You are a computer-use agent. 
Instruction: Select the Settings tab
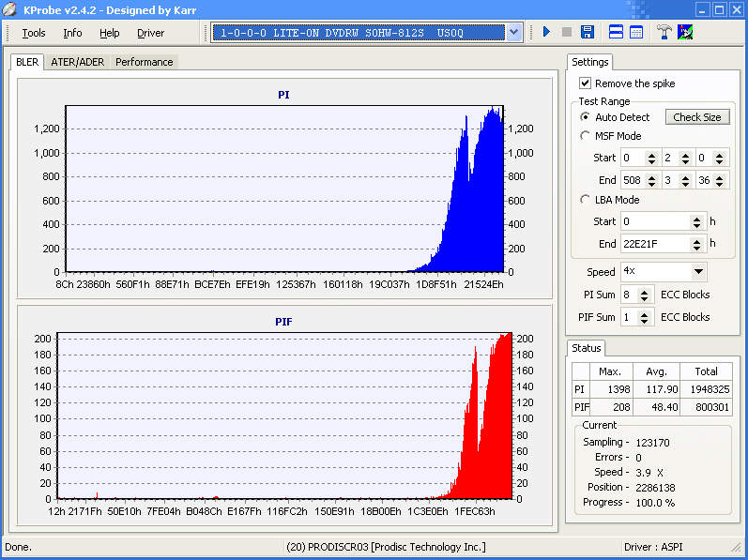pos(590,62)
